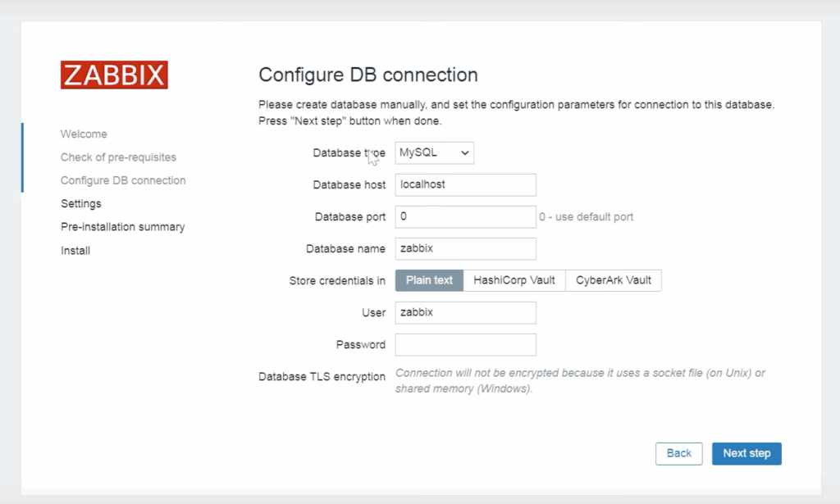Click the User label
The height and width of the screenshot is (504, 840).
coord(373,313)
